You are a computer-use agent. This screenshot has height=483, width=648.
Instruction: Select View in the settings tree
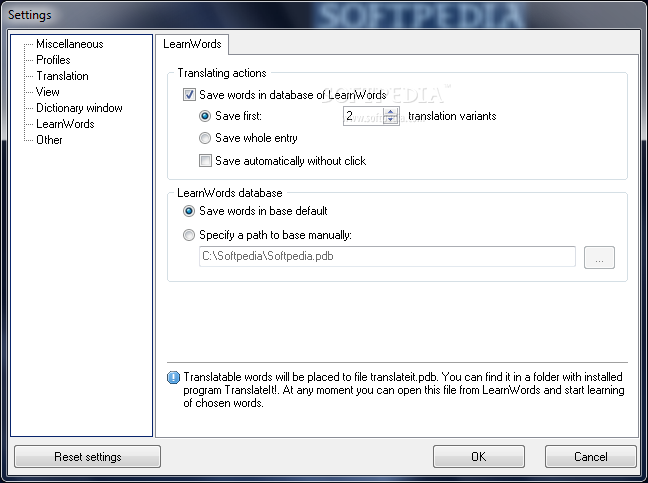click(x=48, y=92)
